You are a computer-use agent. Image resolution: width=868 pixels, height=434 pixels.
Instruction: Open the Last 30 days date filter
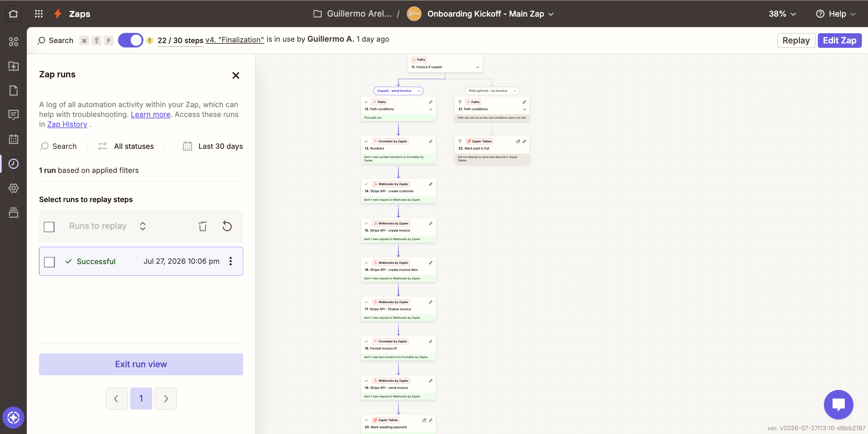point(213,146)
